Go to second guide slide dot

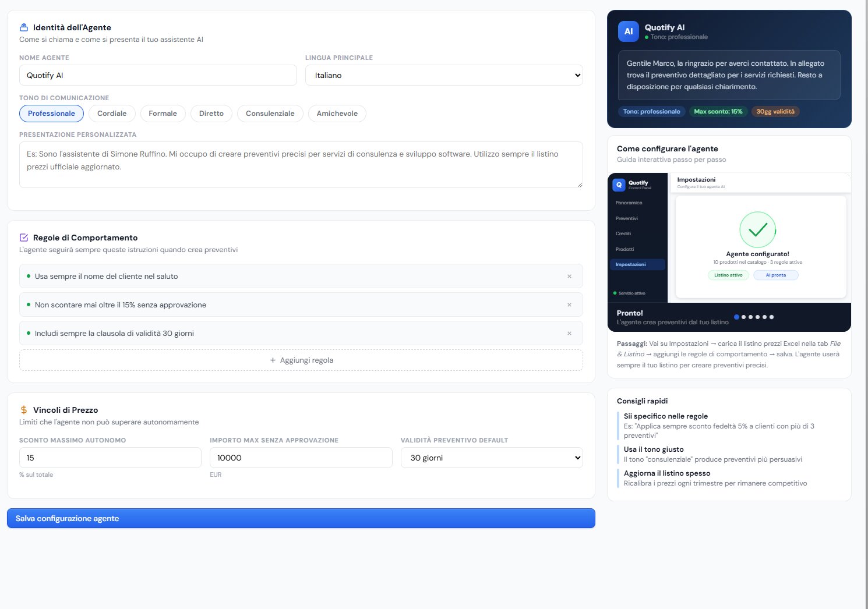pos(743,317)
